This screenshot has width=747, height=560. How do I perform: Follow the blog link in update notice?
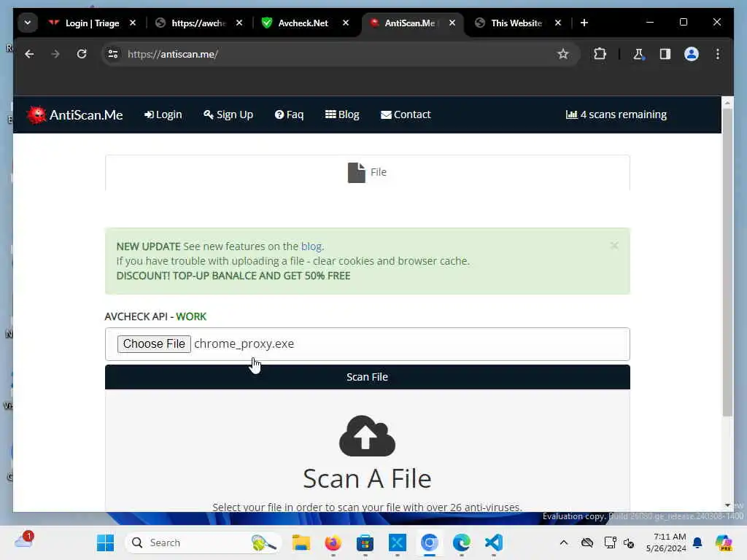(311, 246)
